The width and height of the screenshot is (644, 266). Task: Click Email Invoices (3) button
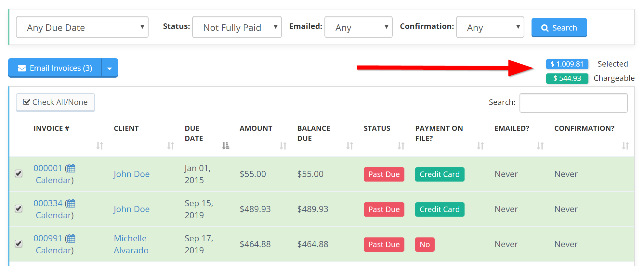55,68
